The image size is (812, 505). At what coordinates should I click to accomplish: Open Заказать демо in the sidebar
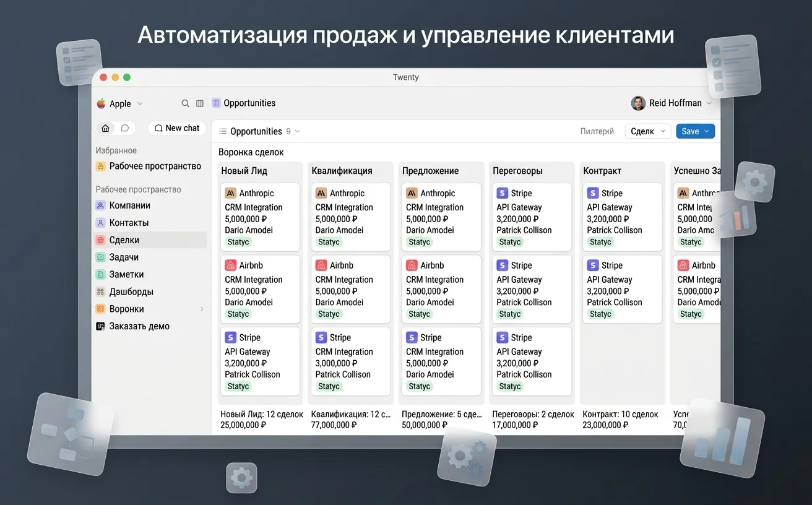pos(150,326)
